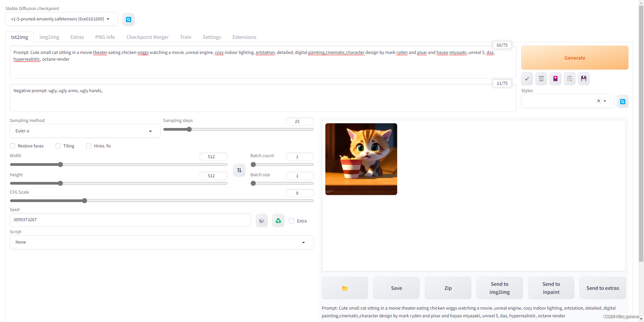Select the txt2img tab
This screenshot has height=322, width=644.
(19, 37)
